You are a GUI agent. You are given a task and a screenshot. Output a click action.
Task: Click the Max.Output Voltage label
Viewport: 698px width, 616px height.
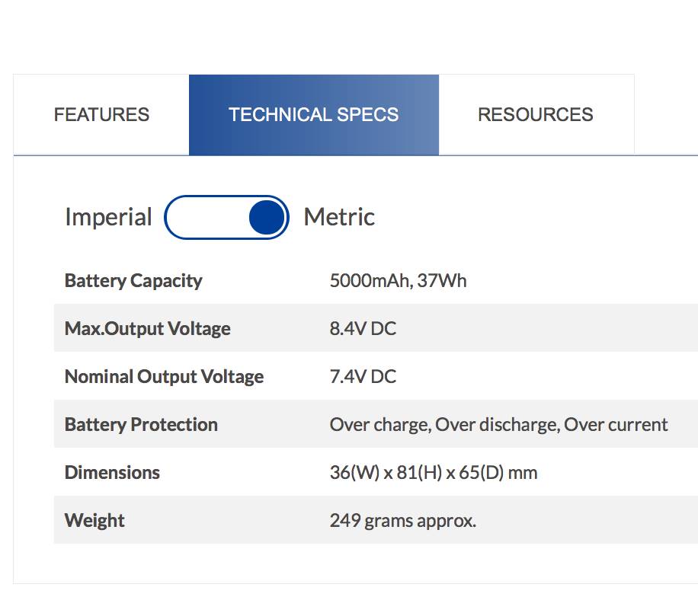tap(148, 329)
